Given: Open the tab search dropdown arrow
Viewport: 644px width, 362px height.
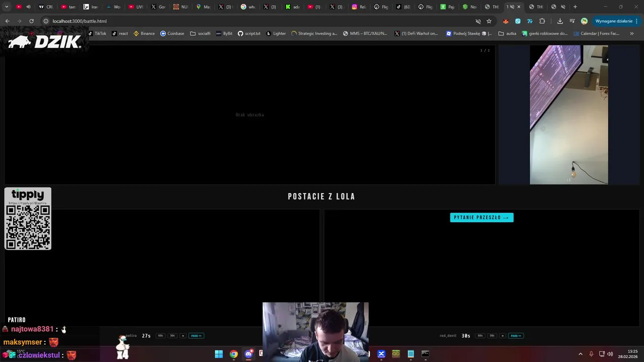Looking at the screenshot, I should pyautogui.click(x=7, y=7).
